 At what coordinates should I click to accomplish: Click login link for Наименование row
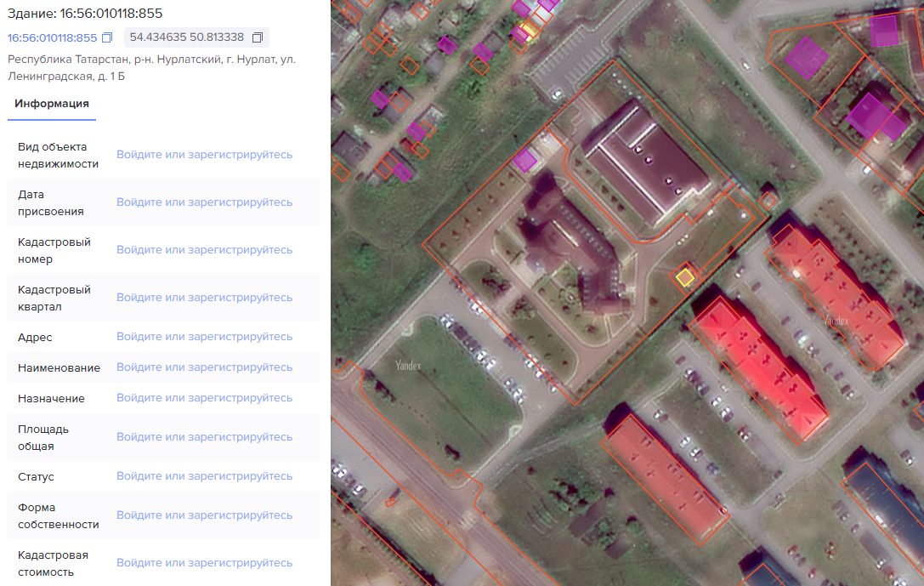click(204, 367)
